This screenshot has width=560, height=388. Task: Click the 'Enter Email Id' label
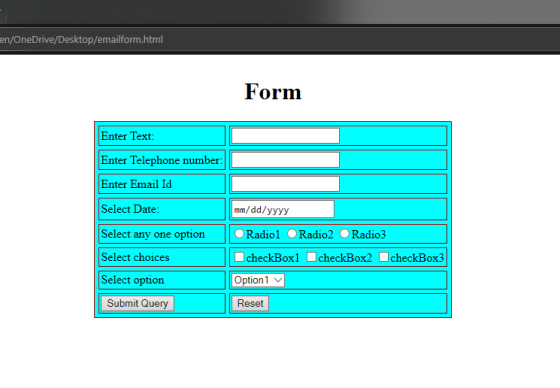[136, 184]
